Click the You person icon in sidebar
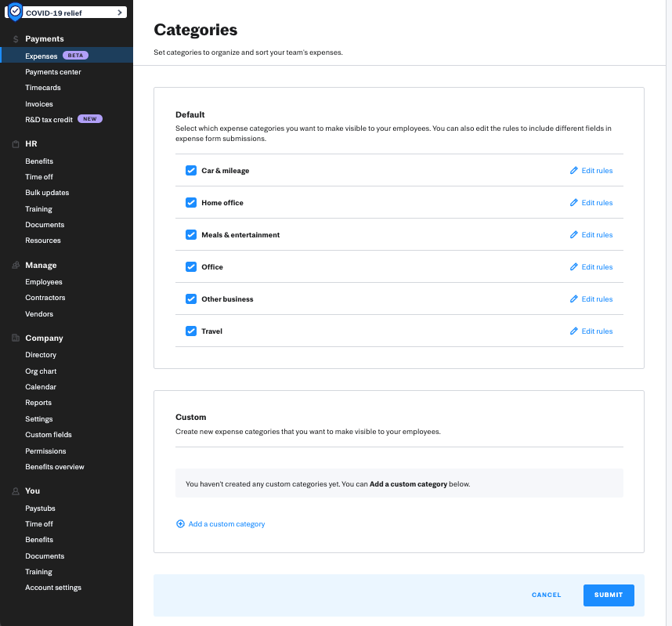 [x=15, y=491]
